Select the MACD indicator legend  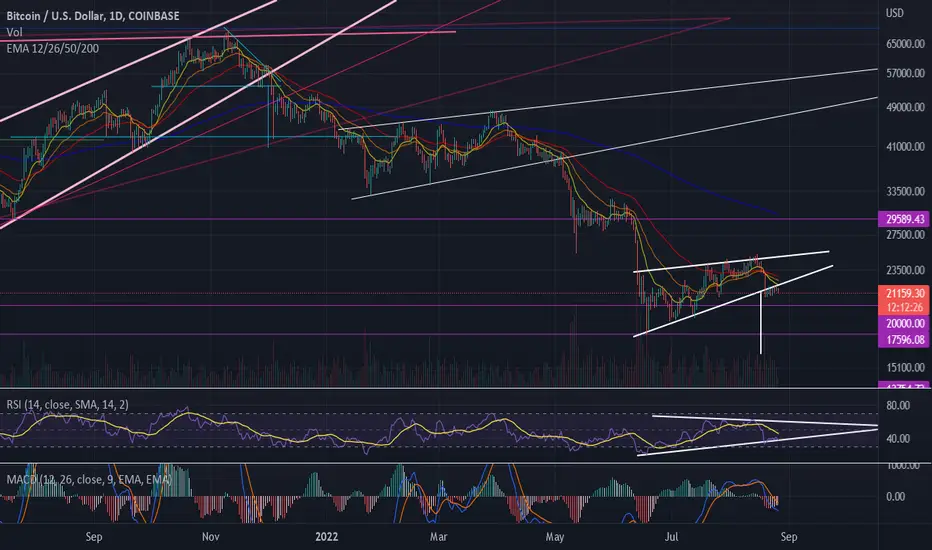[89, 479]
